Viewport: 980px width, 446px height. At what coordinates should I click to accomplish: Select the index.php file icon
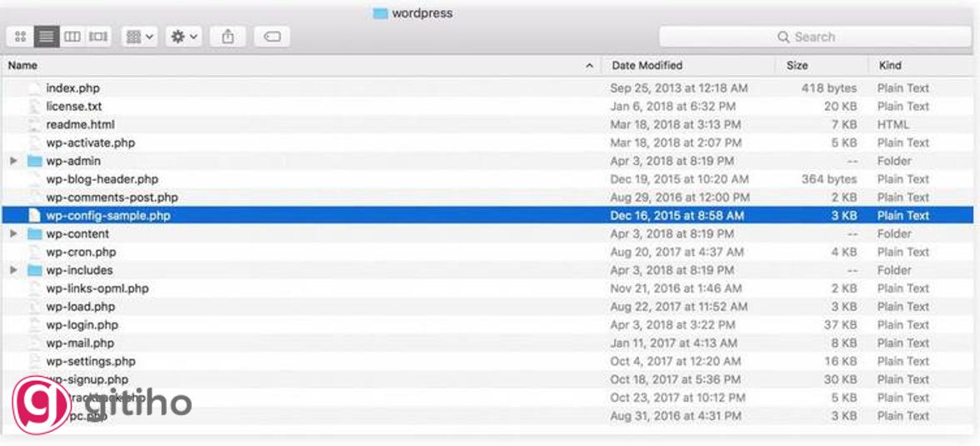point(34,88)
